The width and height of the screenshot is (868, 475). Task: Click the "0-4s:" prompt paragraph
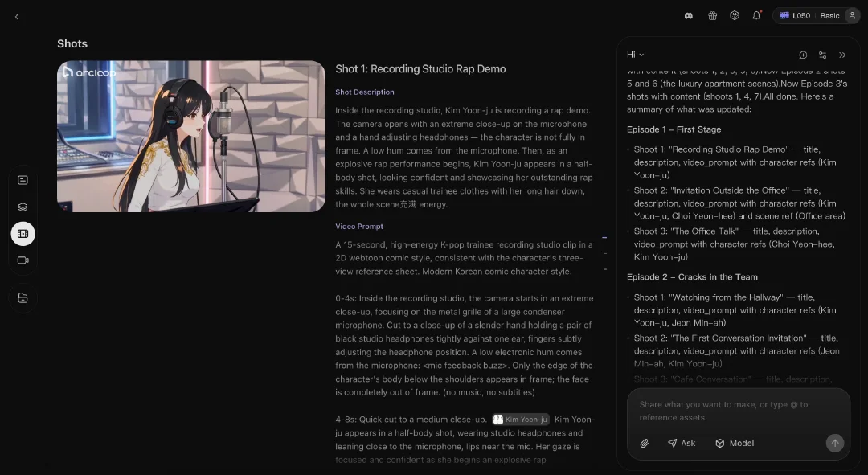click(x=464, y=346)
